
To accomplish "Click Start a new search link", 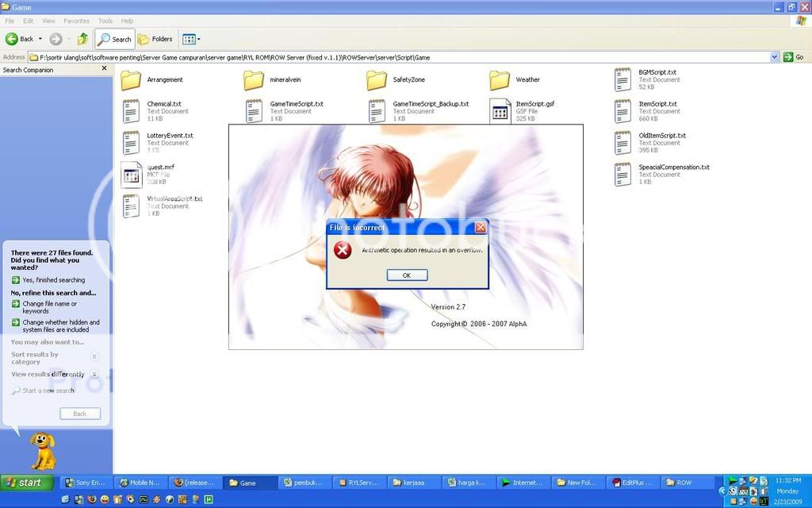I will 48,391.
